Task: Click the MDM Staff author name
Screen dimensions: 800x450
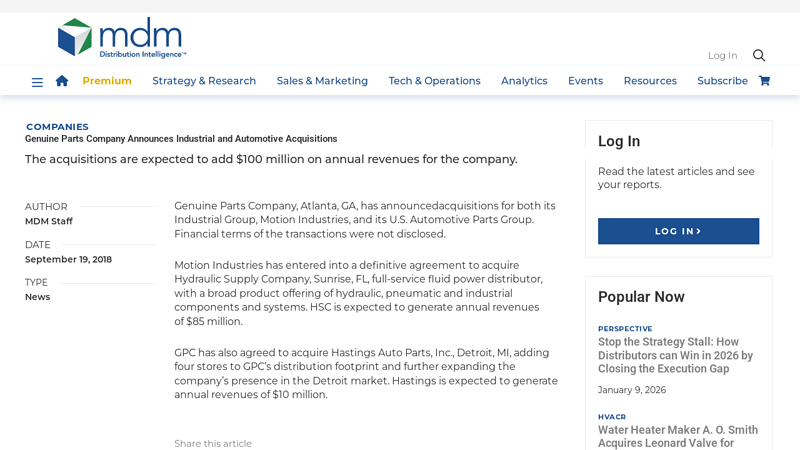Action: pos(49,221)
